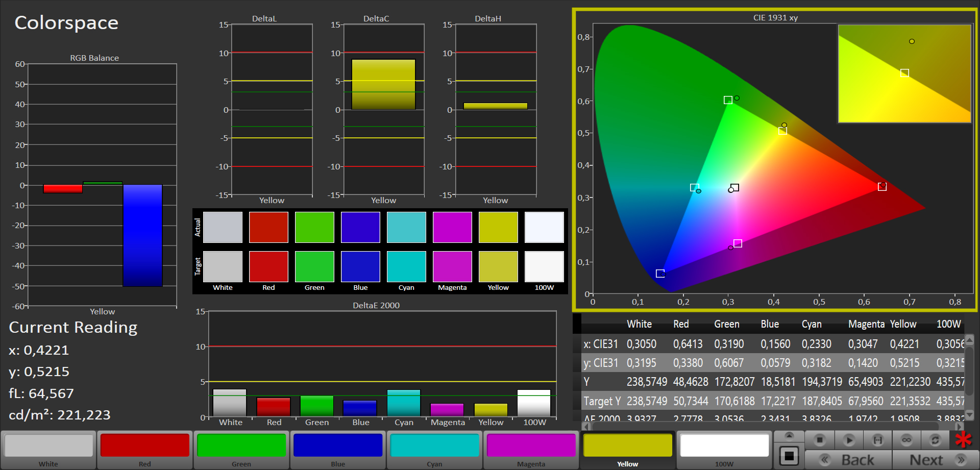
Task: Click the table cell '0,6413'
Action: (688, 344)
